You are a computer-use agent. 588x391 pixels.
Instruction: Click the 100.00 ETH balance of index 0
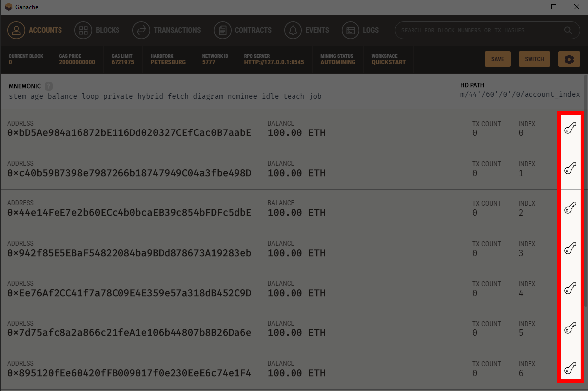(x=296, y=133)
